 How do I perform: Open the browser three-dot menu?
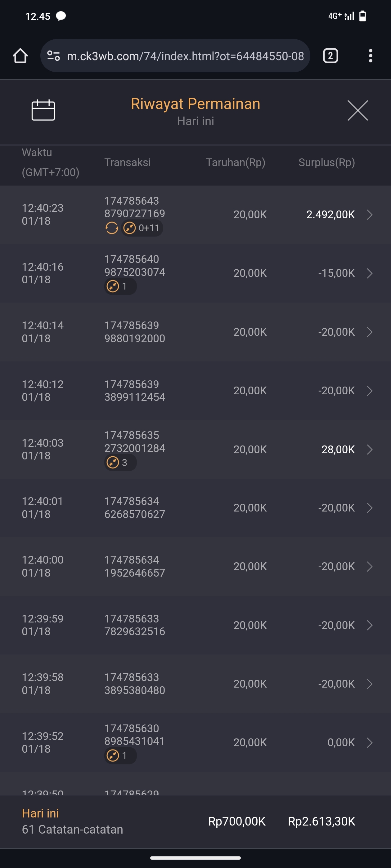coord(371,56)
